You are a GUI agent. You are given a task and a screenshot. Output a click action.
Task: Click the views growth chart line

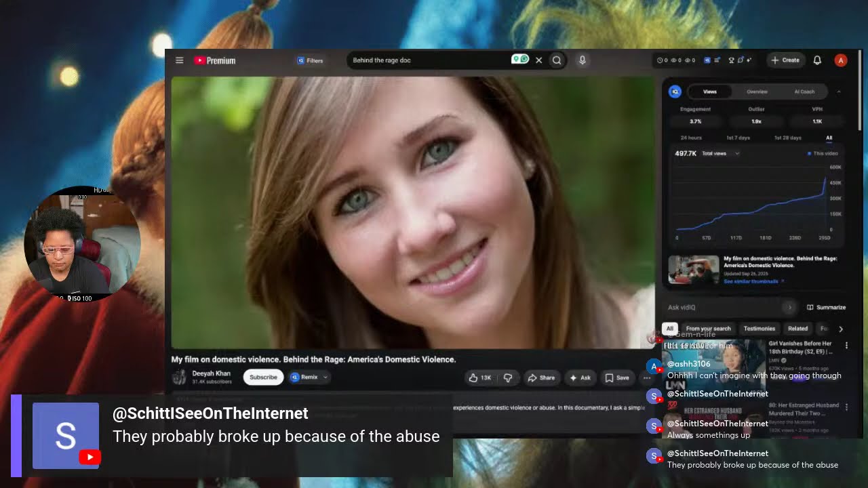[751, 203]
